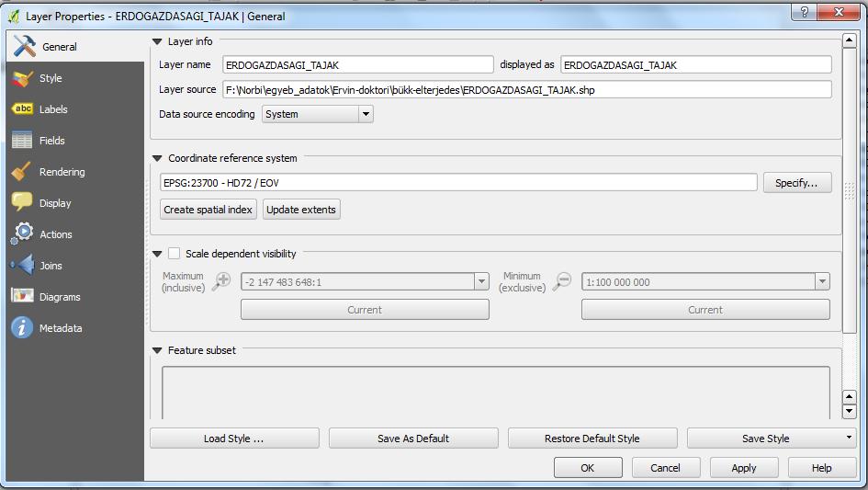Click the OK button
Viewport: 868px width, 490px height.
pyautogui.click(x=588, y=468)
